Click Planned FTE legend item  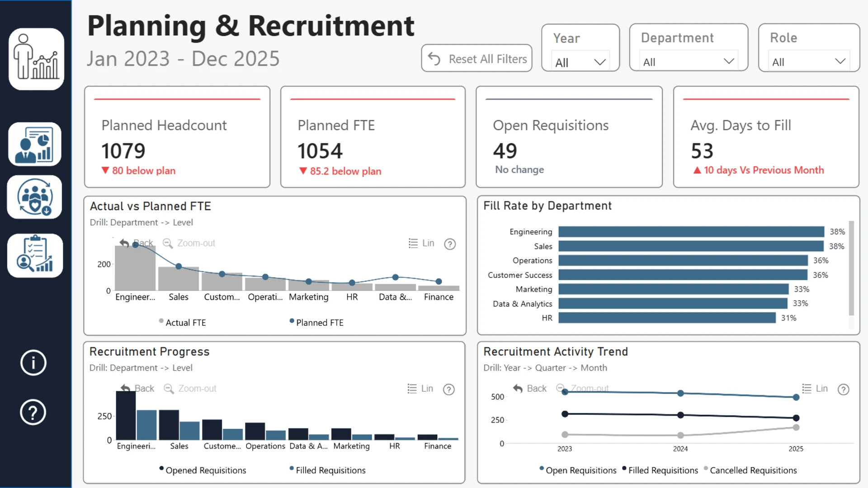point(316,323)
